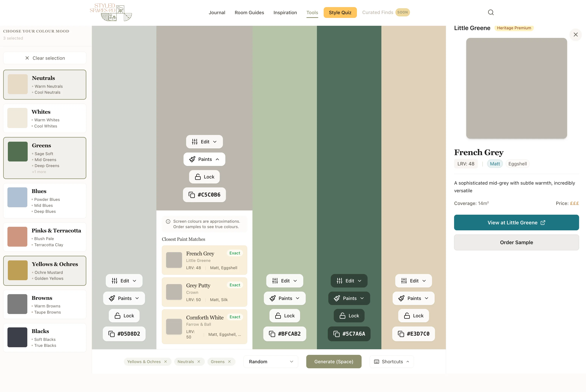Close the Little Greene paint panel

pos(576,35)
